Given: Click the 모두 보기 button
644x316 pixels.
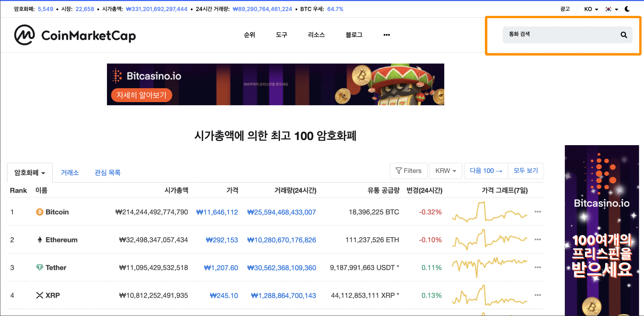Looking at the screenshot, I should pyautogui.click(x=526, y=171).
